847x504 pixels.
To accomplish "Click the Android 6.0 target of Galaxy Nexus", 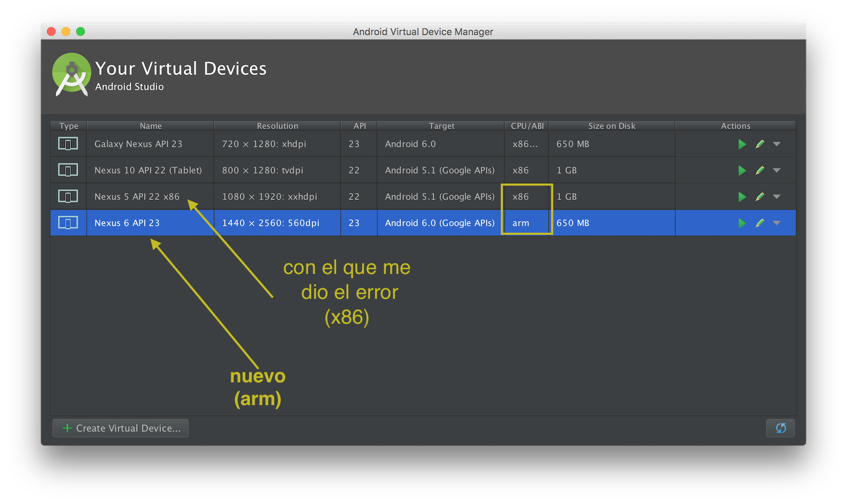I will pos(441,144).
